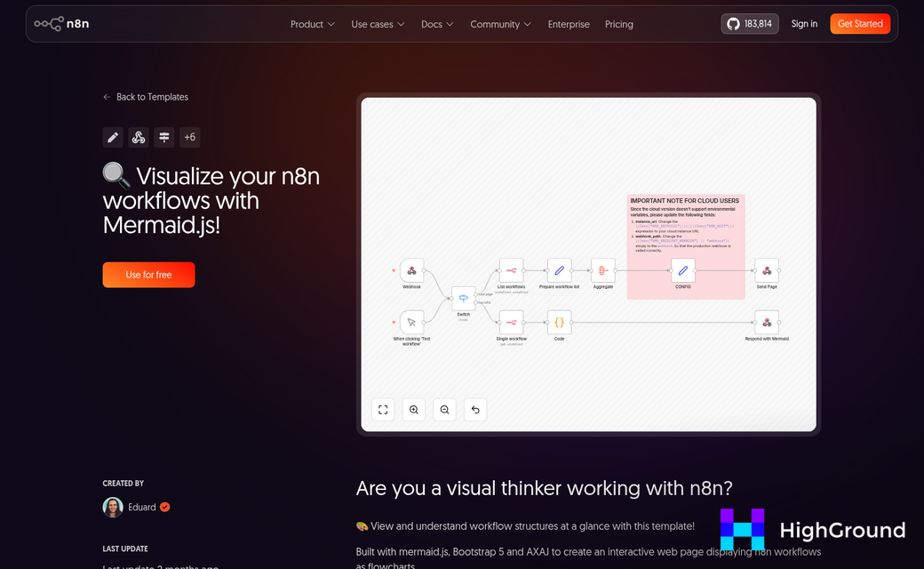Select the Webhook node in the workflow
Screen dimensions: 924x569
pyautogui.click(x=411, y=271)
